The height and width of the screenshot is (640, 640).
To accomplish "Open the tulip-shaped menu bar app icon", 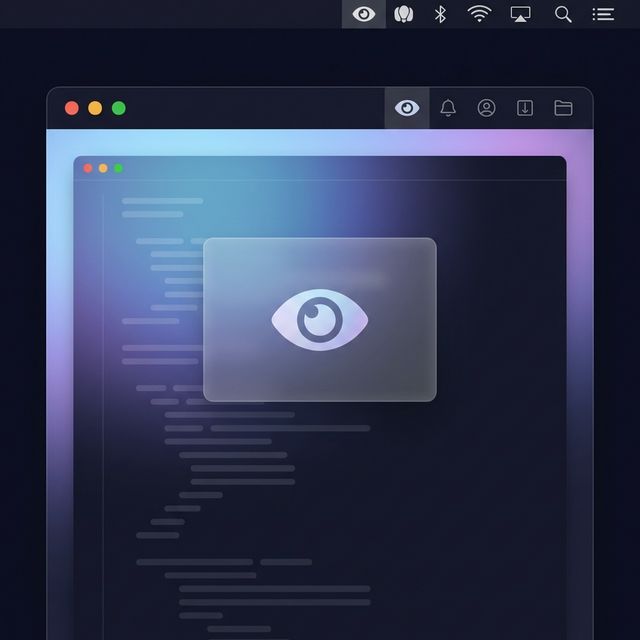I will 403,14.
